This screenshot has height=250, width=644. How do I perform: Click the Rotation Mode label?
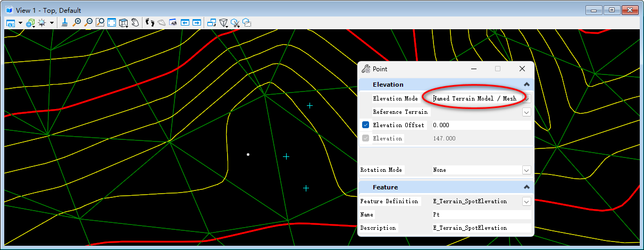[381, 170]
